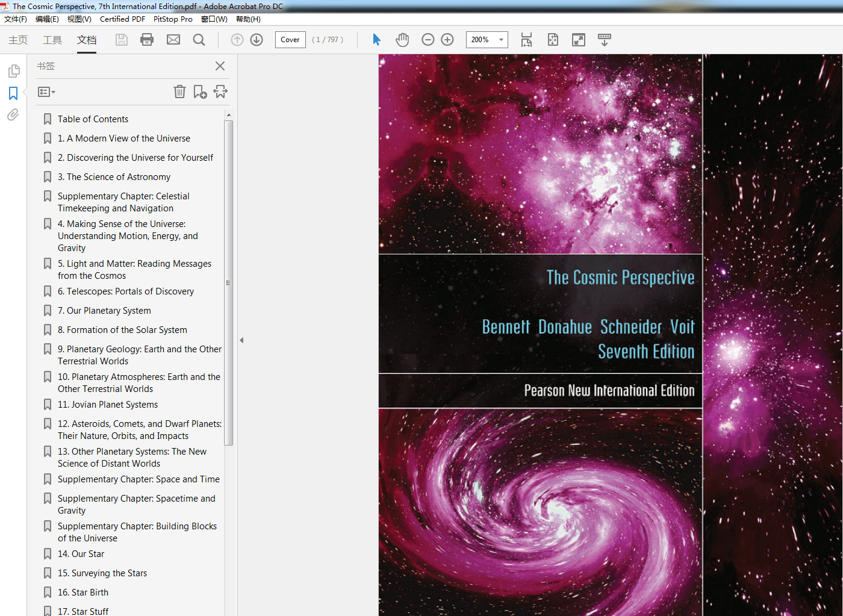Collapse the bookmarks navigation pane
The width and height of the screenshot is (843, 616).
241,340
